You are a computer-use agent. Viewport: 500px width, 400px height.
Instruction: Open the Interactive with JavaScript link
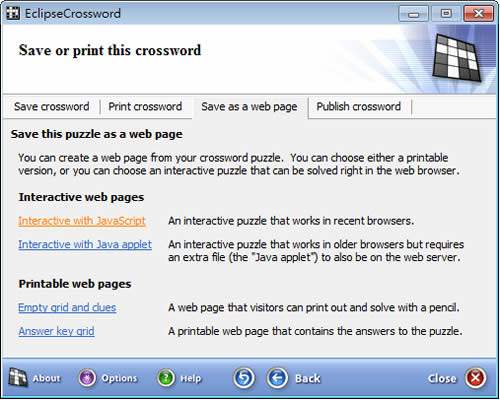[x=82, y=221]
